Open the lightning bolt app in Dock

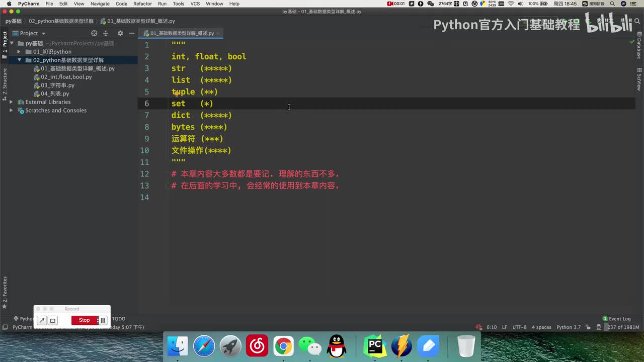point(401,346)
